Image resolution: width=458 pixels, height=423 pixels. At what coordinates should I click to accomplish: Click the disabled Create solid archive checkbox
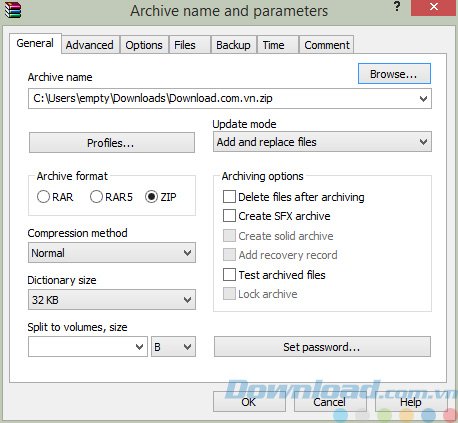229,236
